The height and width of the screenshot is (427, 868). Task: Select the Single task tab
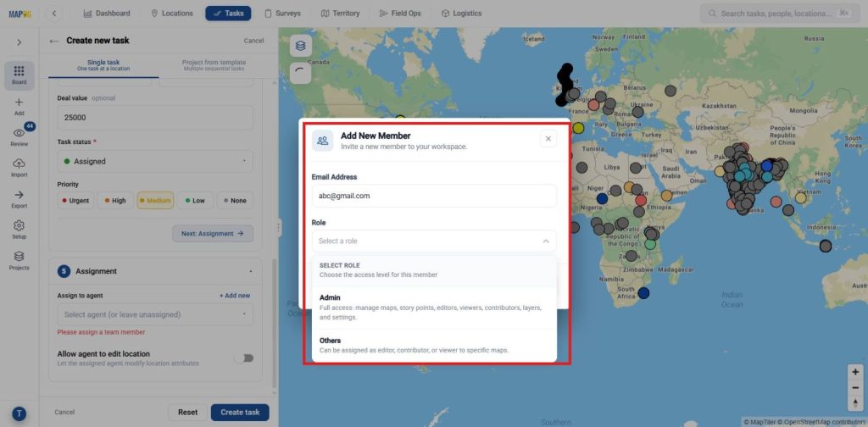[x=103, y=65]
